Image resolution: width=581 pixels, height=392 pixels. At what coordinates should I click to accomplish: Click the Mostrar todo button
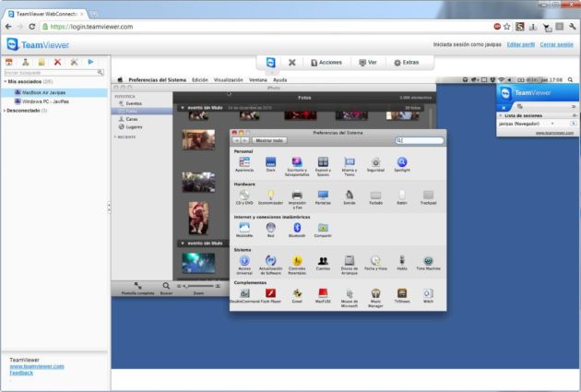[270, 140]
